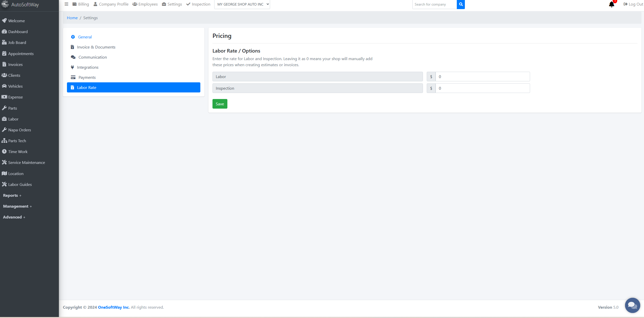Screen dimensions: 644x318
Task: Click the hamburger menu icon
Action: pyautogui.click(x=66, y=4)
